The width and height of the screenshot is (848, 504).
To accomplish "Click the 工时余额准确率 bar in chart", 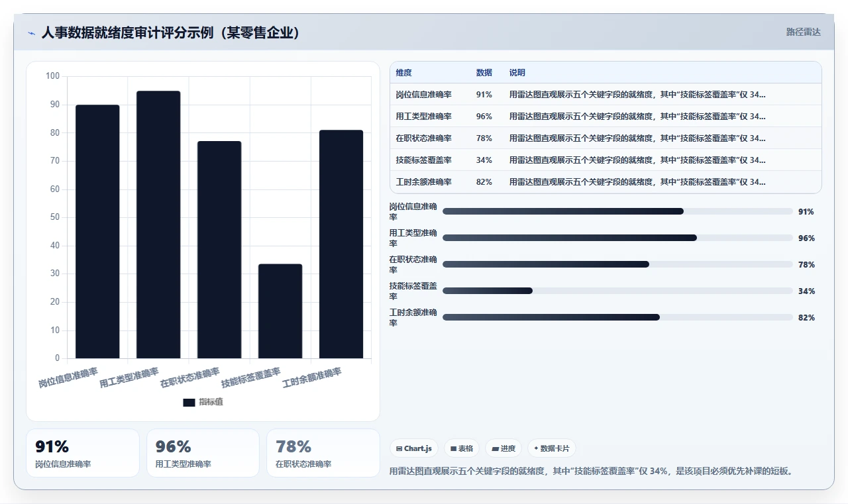I will point(341,244).
